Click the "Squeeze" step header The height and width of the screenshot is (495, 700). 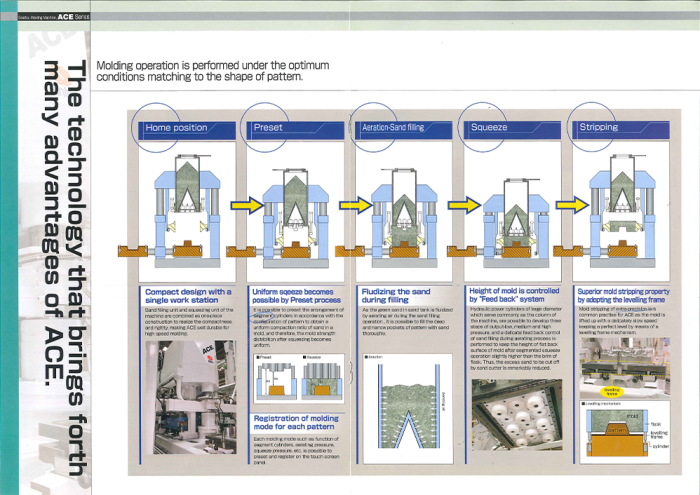pos(512,131)
